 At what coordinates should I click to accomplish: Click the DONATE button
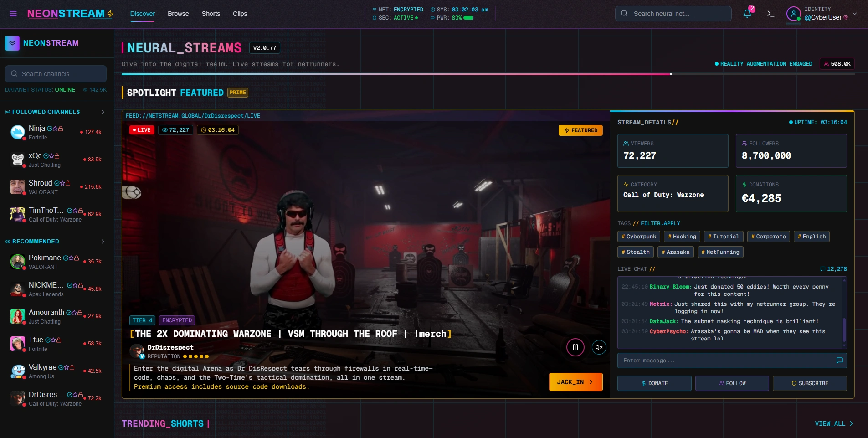click(x=654, y=383)
